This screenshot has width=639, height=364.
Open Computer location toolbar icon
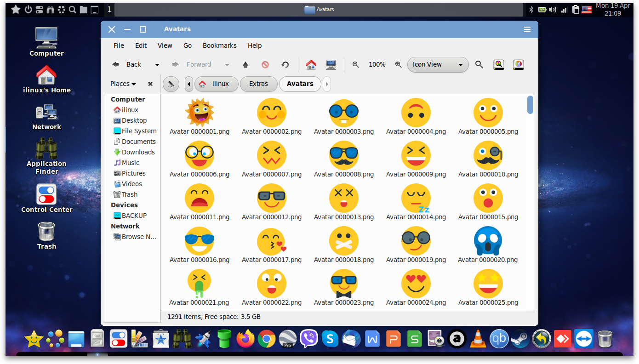click(331, 65)
